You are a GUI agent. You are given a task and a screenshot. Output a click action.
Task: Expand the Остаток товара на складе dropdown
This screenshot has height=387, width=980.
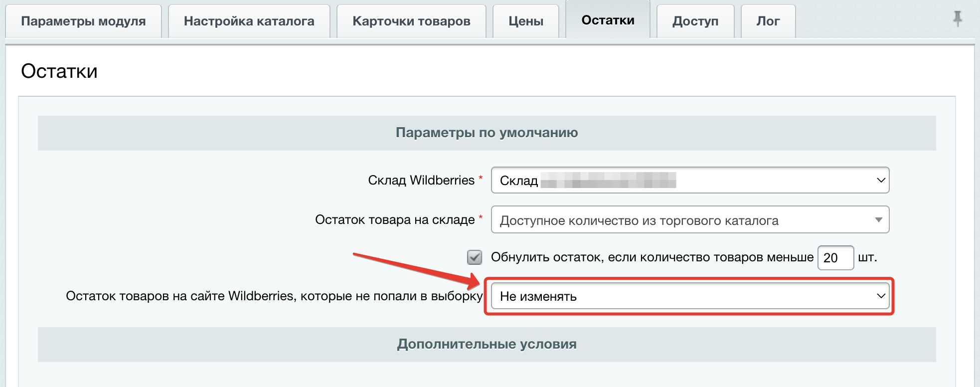690,220
